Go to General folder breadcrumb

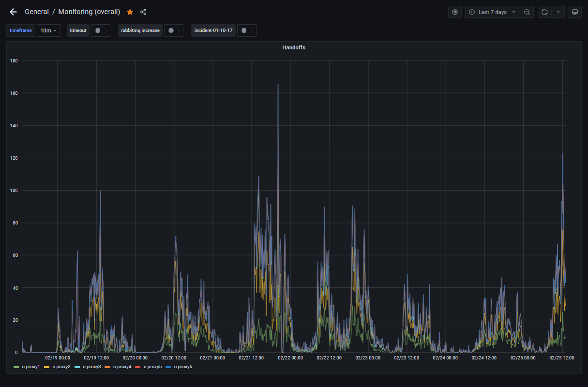pos(37,12)
